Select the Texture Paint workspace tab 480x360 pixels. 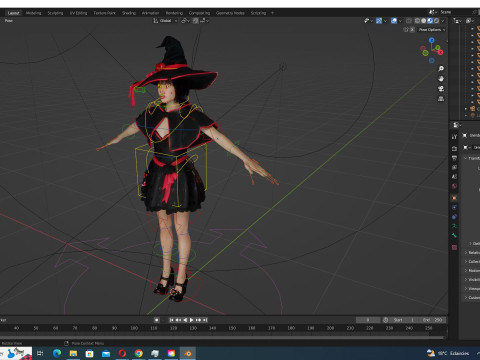pyautogui.click(x=104, y=13)
